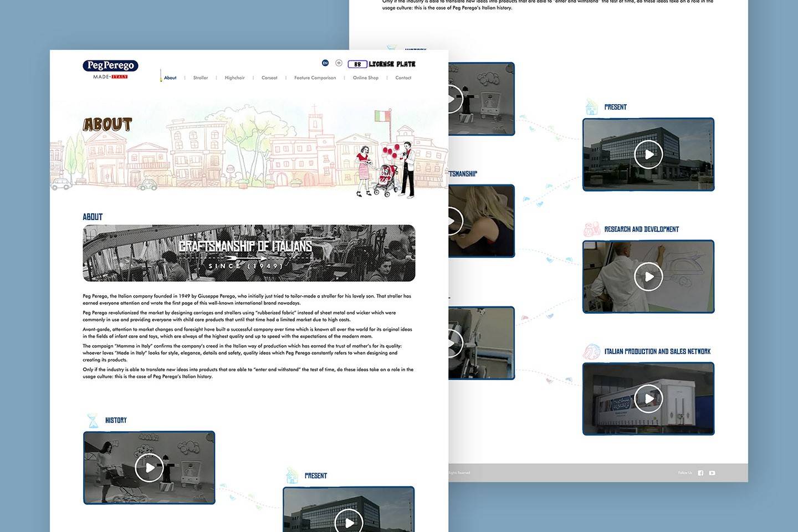The width and height of the screenshot is (798, 532).
Task: Open the Contact page
Action: pos(403,78)
